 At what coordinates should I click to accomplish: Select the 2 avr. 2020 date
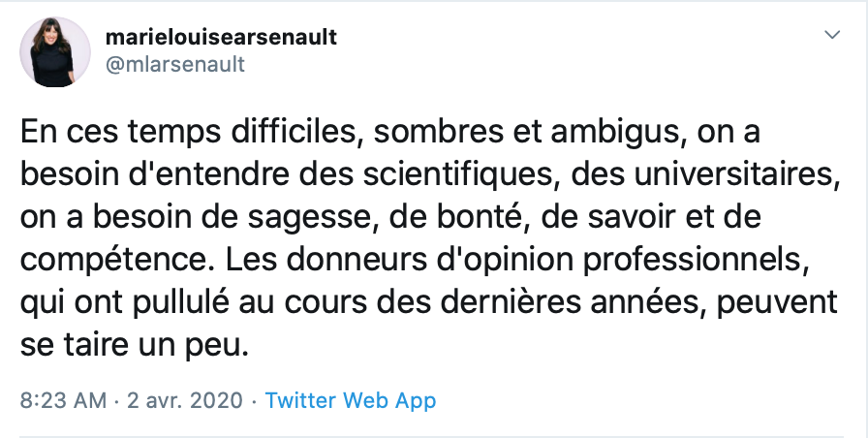click(x=185, y=400)
